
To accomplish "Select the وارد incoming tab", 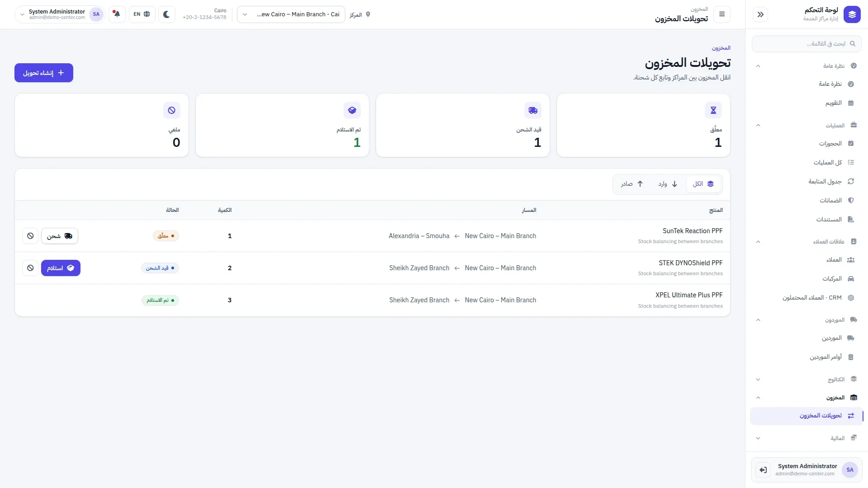I will tap(668, 184).
